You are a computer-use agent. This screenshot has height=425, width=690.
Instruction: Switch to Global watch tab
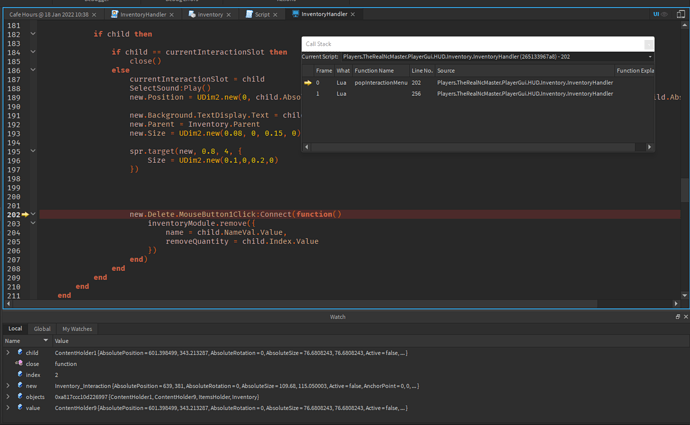tap(42, 329)
